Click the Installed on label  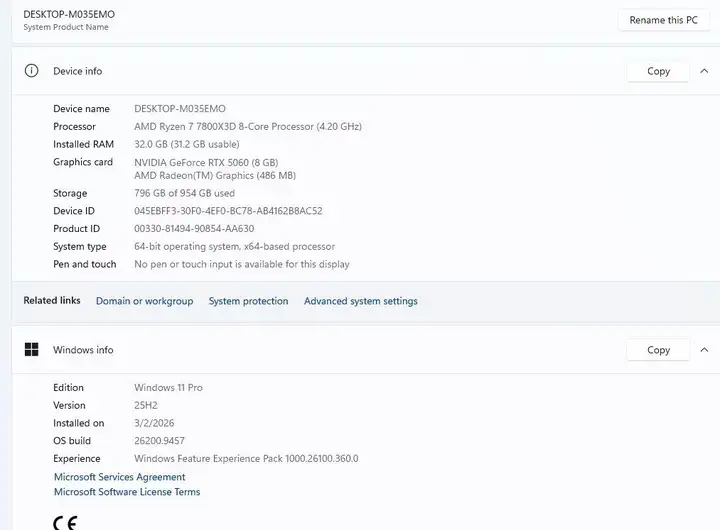point(79,423)
